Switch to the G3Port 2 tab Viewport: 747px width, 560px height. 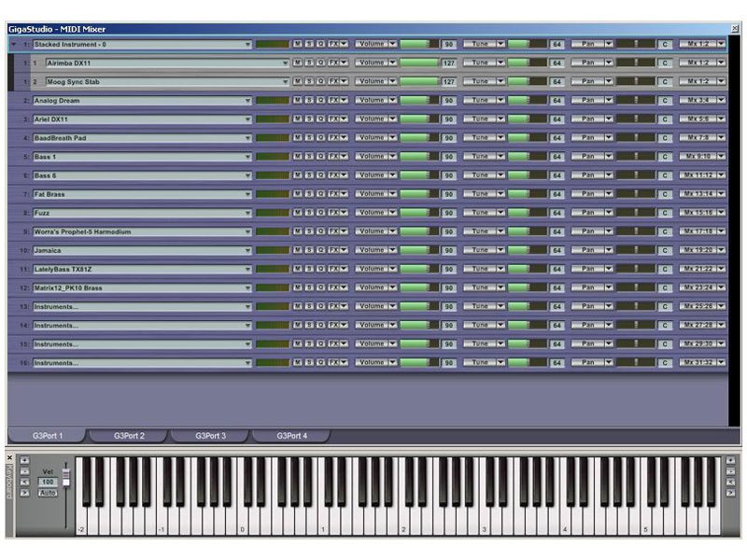pos(129,436)
